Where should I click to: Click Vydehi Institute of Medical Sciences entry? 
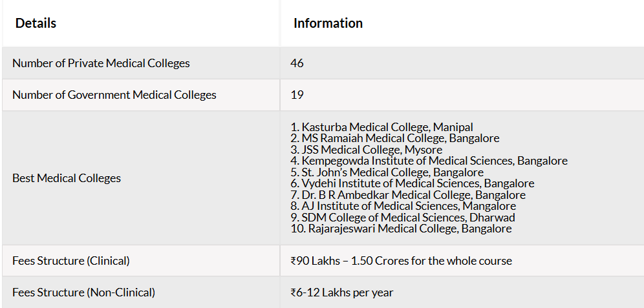click(x=413, y=183)
